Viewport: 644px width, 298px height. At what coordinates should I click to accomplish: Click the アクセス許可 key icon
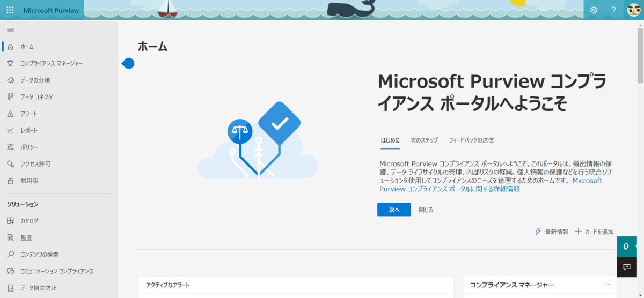10,163
